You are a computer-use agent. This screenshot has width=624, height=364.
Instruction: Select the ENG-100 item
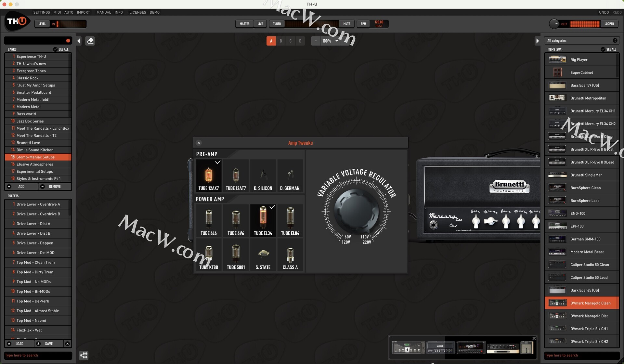[x=582, y=214]
